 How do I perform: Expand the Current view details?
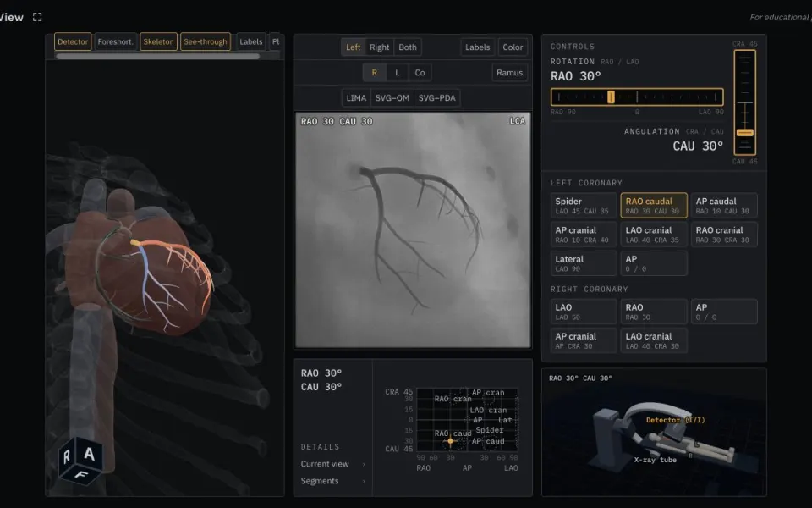coord(333,464)
